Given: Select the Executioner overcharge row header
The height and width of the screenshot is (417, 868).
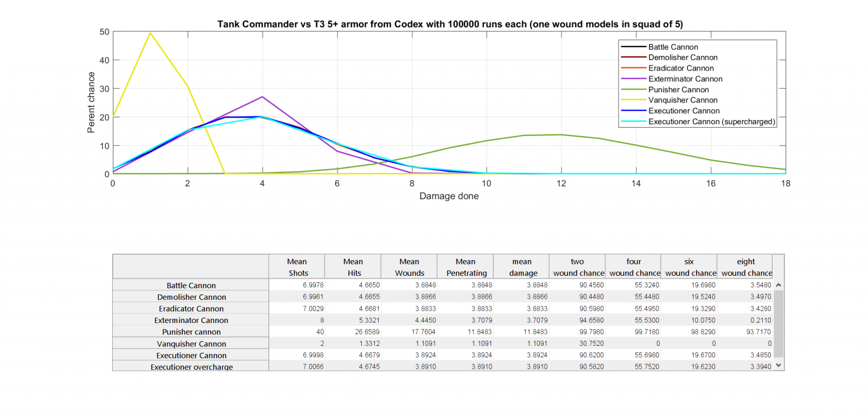Looking at the screenshot, I should pyautogui.click(x=191, y=367).
